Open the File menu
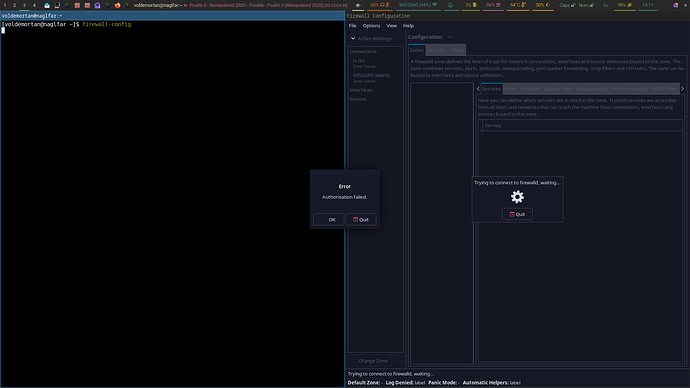690x388 pixels. tap(352, 26)
